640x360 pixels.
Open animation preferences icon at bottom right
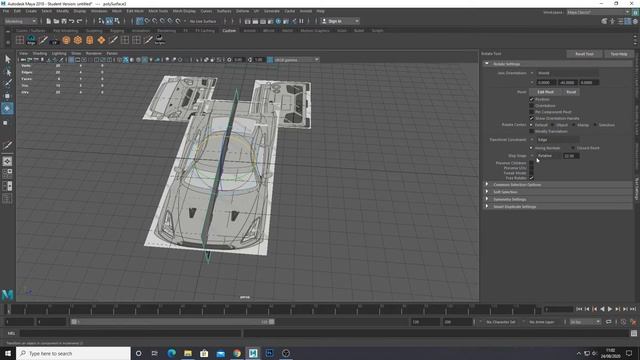tap(634, 322)
